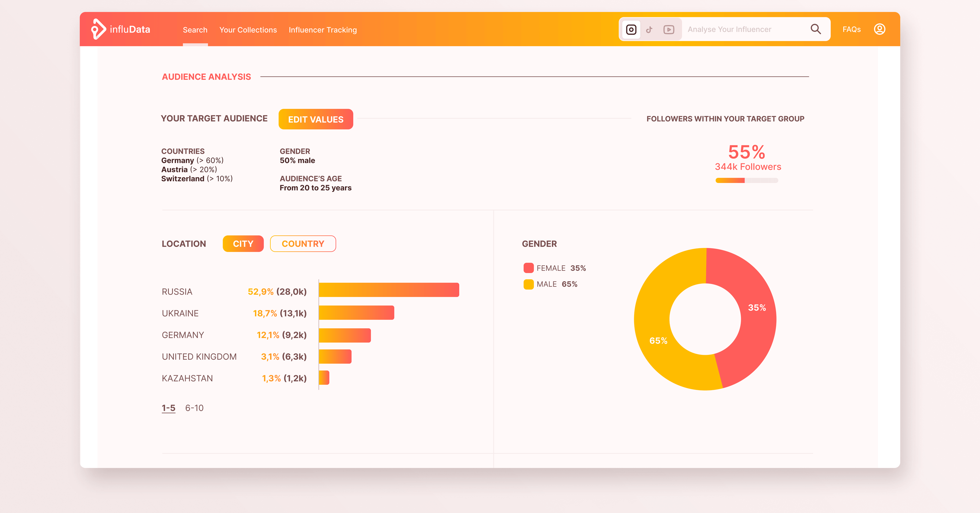Select the YouTube platform icon
Image resolution: width=980 pixels, height=513 pixels.
[668, 29]
